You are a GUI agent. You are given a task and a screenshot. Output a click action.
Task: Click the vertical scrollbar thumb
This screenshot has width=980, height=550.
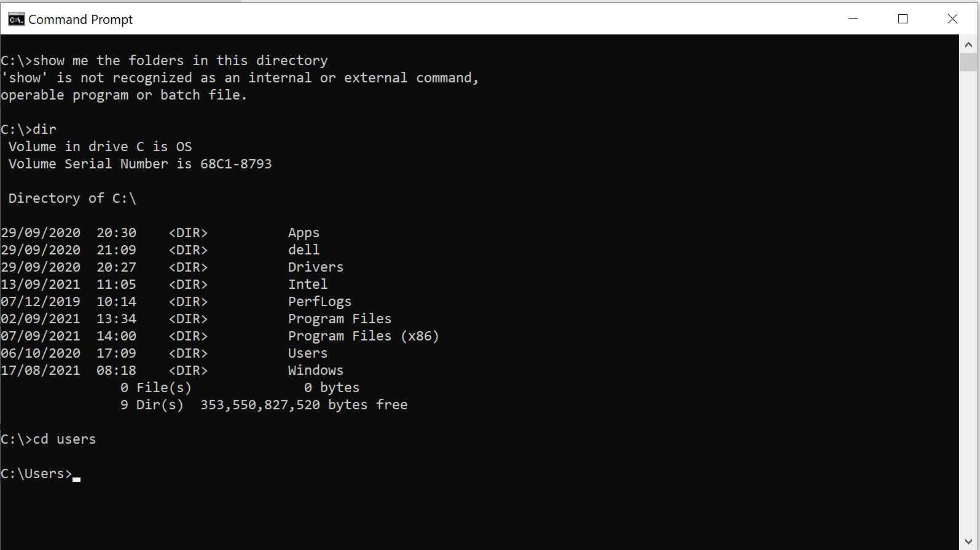pyautogui.click(x=968, y=62)
